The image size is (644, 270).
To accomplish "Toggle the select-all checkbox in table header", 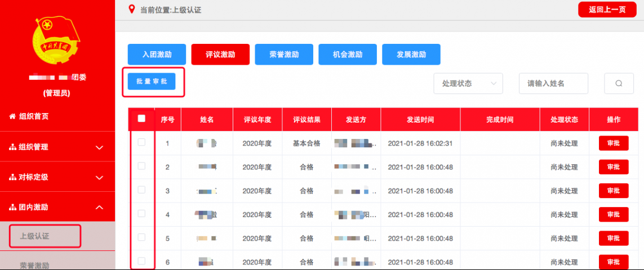I will (x=141, y=119).
